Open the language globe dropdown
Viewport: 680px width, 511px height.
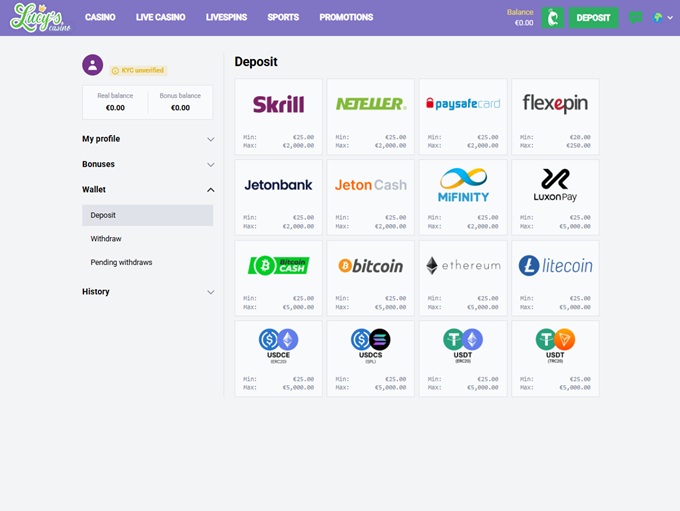coord(662,18)
